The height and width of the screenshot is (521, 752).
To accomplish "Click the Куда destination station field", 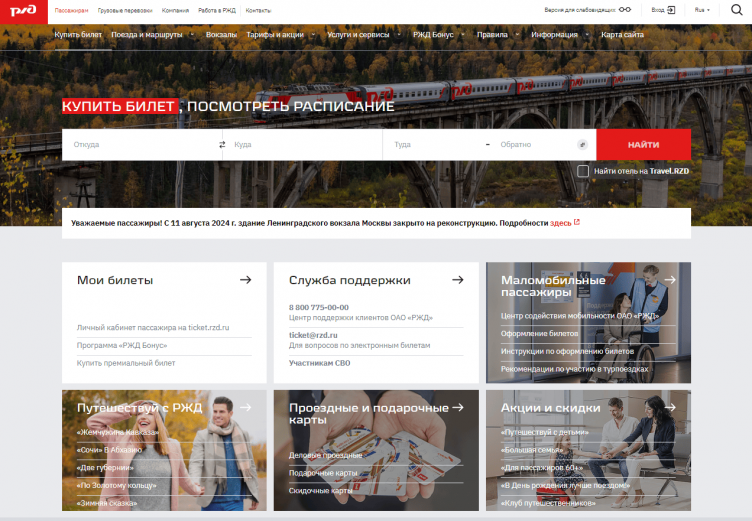I will pos(302,144).
